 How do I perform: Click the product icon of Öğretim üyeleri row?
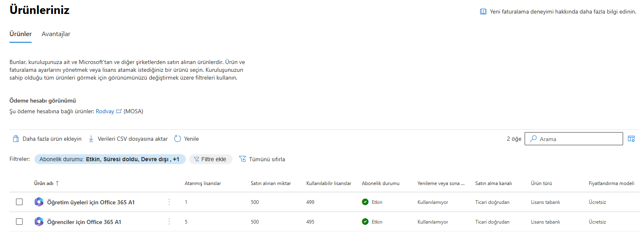(39, 202)
